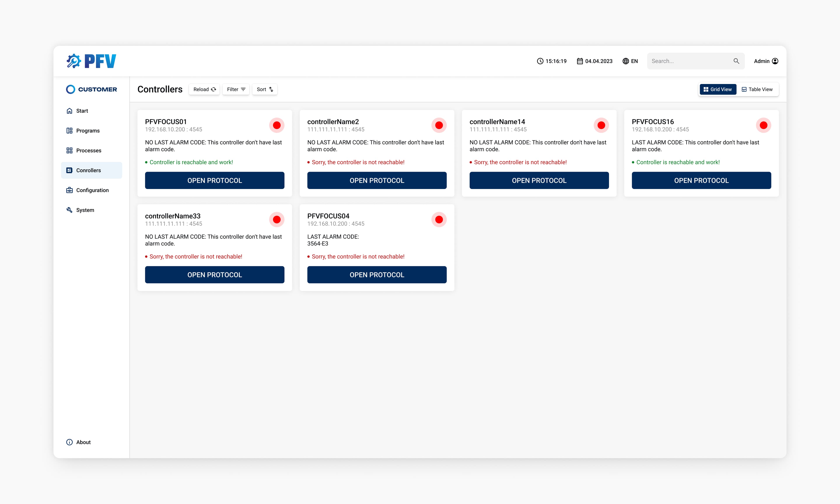
Task: Open protocol for PFVFOCUS16
Action: pos(702,180)
